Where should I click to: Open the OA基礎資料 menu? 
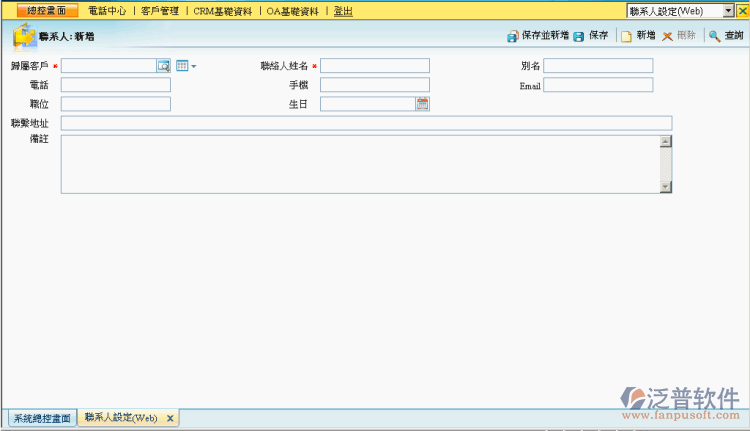pyautogui.click(x=292, y=11)
